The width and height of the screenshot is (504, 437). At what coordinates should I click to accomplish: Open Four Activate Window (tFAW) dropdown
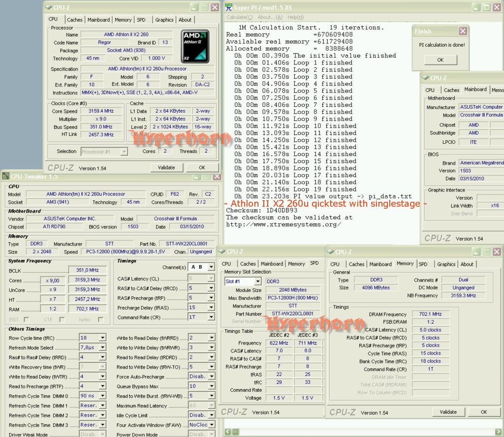point(211,425)
